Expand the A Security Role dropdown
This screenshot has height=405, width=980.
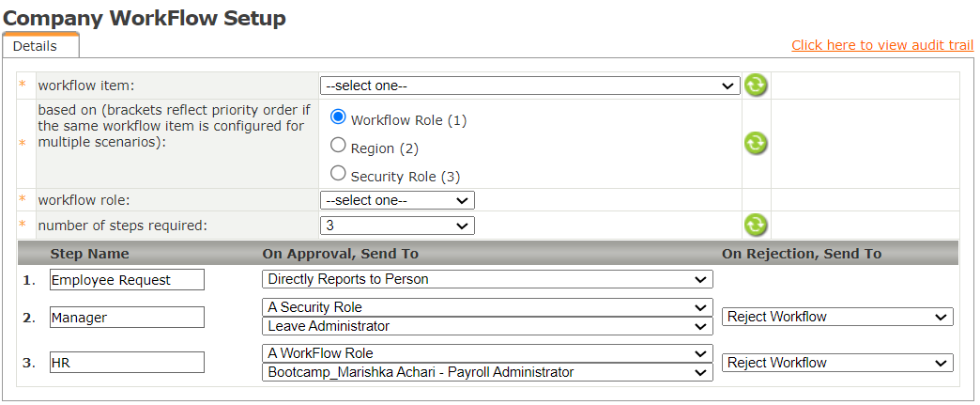[x=487, y=307]
